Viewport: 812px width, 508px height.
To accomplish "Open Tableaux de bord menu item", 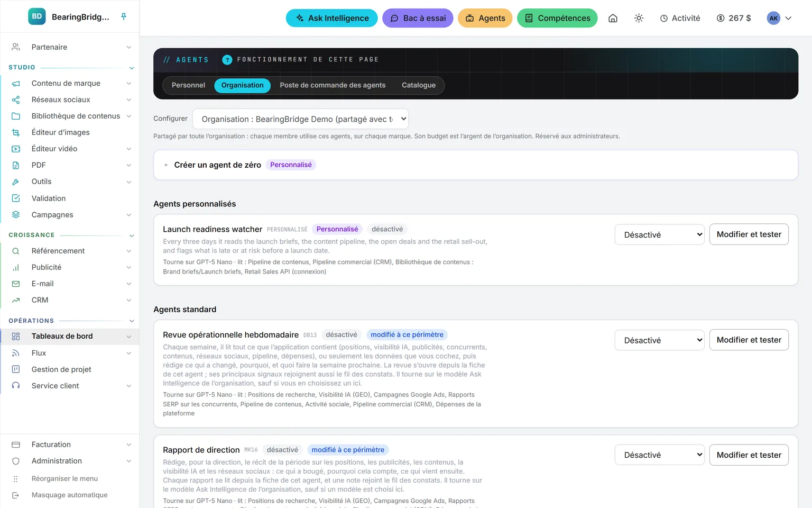I will tap(70, 336).
